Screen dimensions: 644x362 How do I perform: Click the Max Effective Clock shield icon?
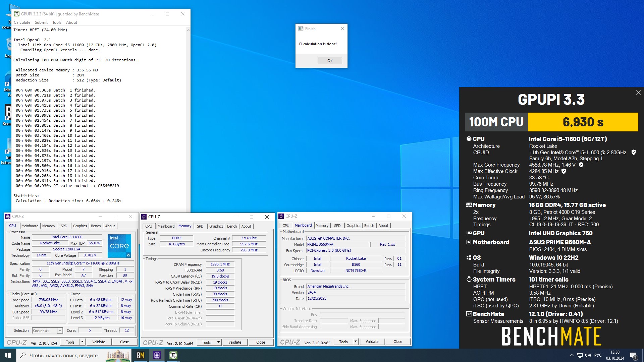coord(564,171)
